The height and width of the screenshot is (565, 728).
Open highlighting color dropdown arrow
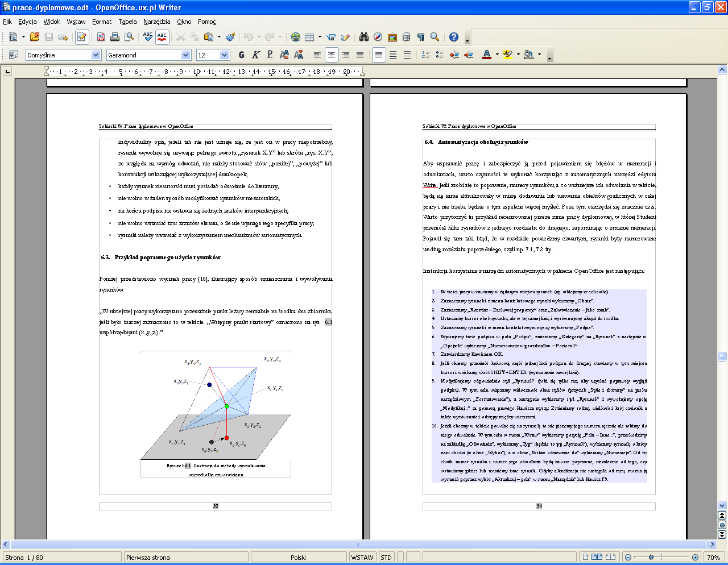pos(518,55)
